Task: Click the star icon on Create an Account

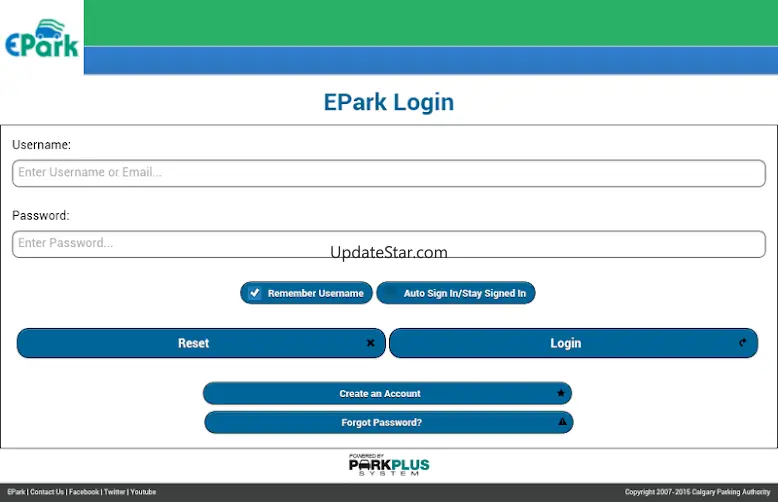Action: [561, 393]
